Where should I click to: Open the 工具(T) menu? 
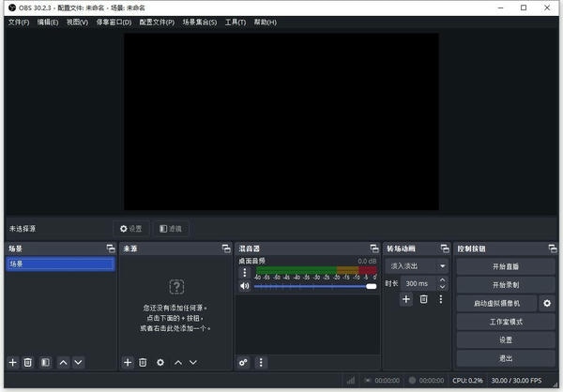[x=236, y=23]
